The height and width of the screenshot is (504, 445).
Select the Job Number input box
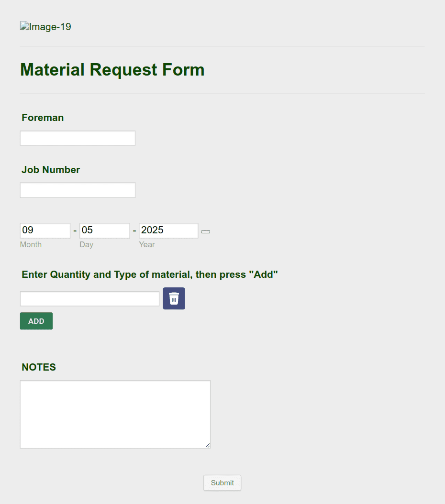pyautogui.click(x=78, y=190)
